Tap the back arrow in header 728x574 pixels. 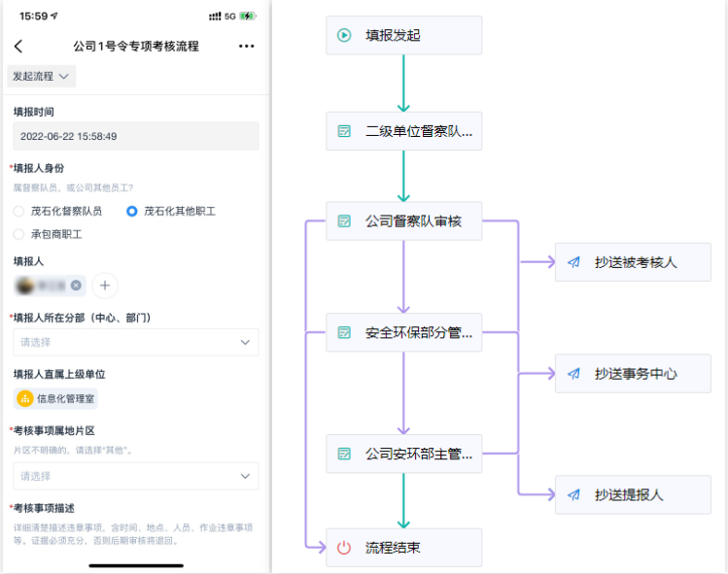(x=18, y=47)
